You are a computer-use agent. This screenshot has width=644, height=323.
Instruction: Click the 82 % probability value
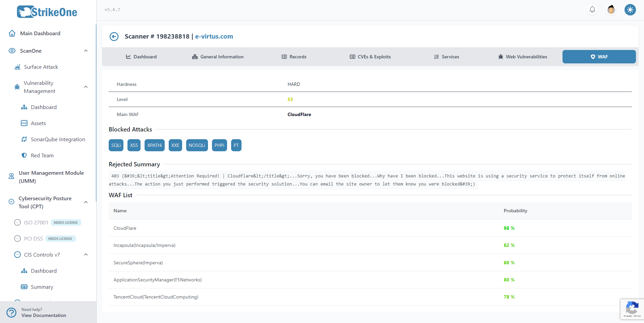pos(509,245)
